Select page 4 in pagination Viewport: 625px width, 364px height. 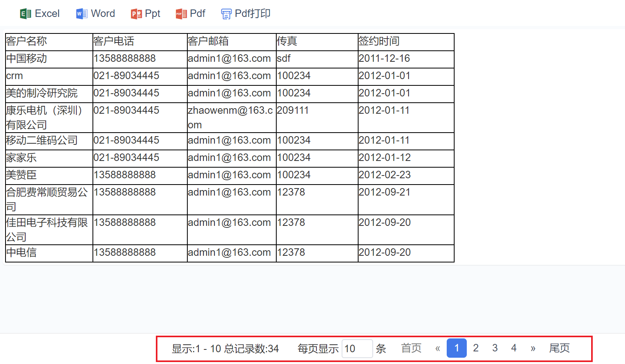click(x=514, y=348)
